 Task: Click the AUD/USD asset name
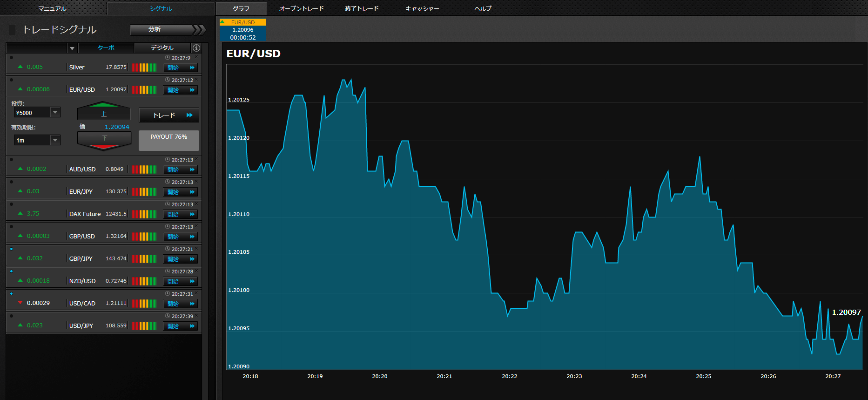(82, 169)
